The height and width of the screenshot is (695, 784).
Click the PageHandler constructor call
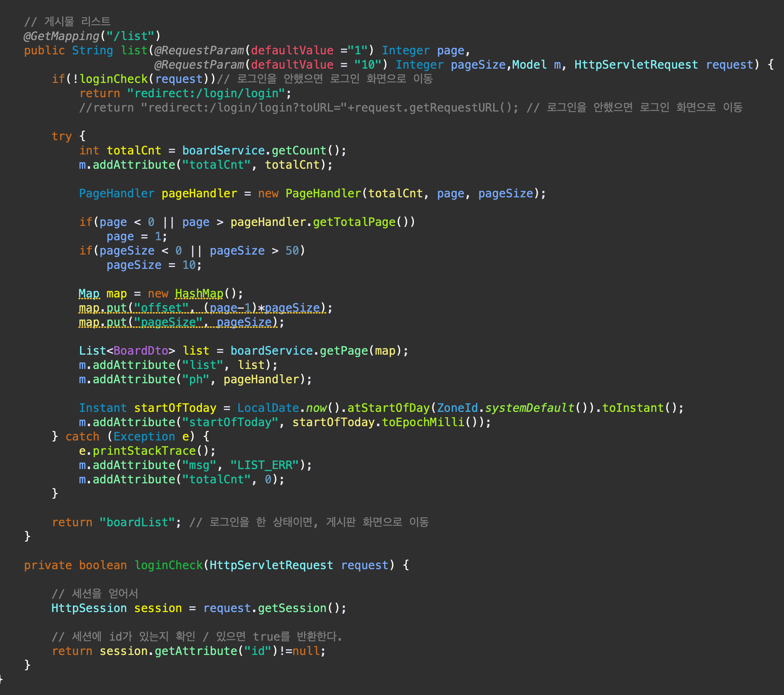[323, 193]
